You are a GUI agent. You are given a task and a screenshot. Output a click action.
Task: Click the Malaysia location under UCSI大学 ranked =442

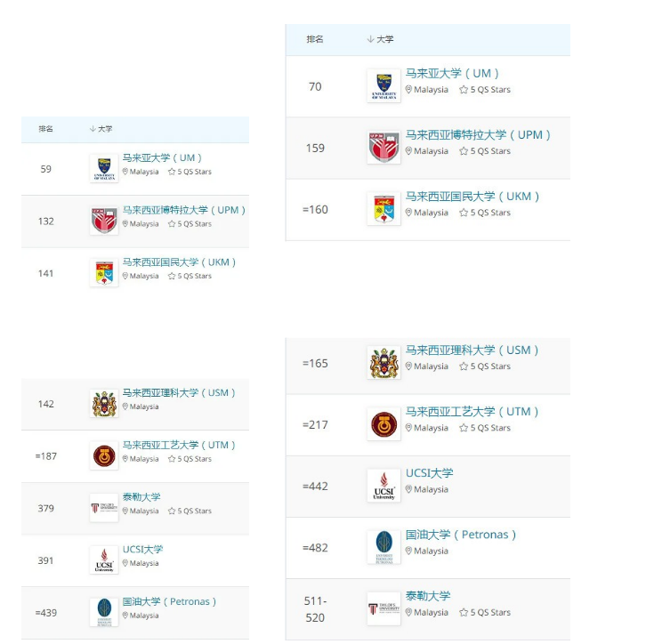[x=426, y=489]
